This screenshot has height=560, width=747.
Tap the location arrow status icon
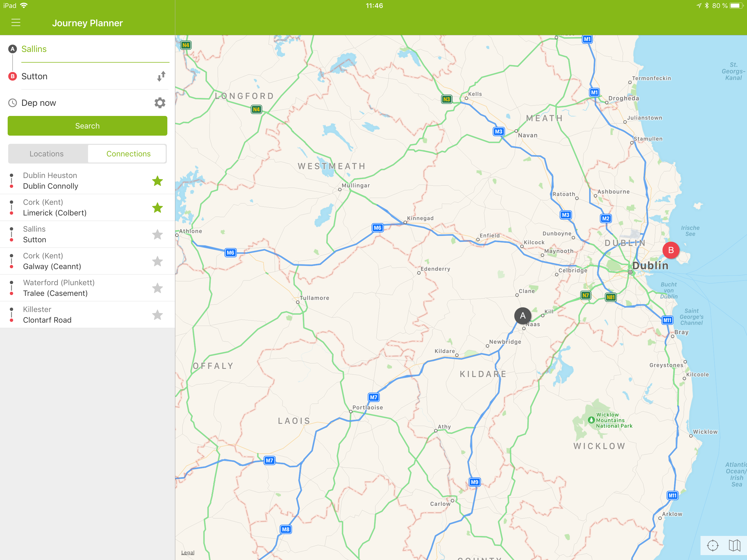(699, 6)
